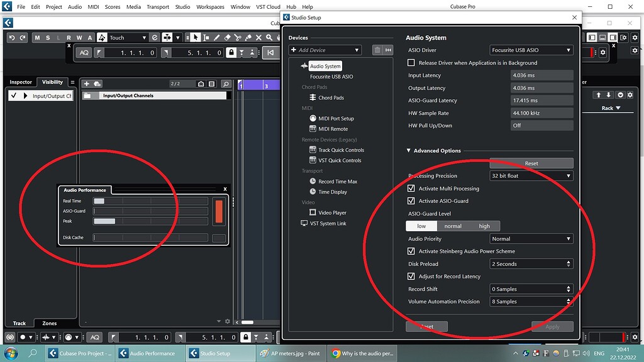Screen dimensions: 644x362
Task: Switch to the Visibility tab
Action: point(52,82)
